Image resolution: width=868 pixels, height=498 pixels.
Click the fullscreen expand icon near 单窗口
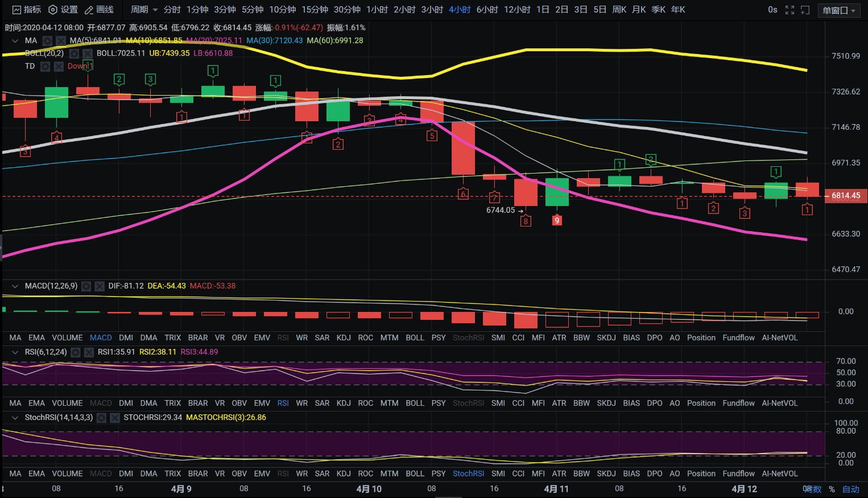click(790, 9)
